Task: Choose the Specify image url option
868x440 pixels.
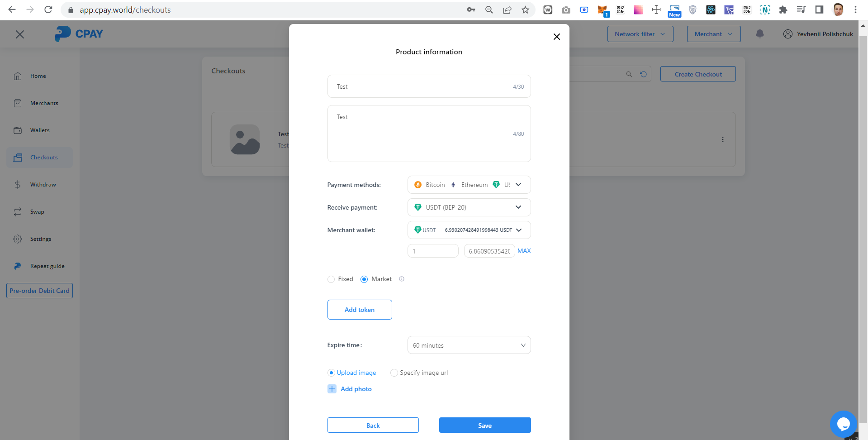Action: (x=394, y=373)
